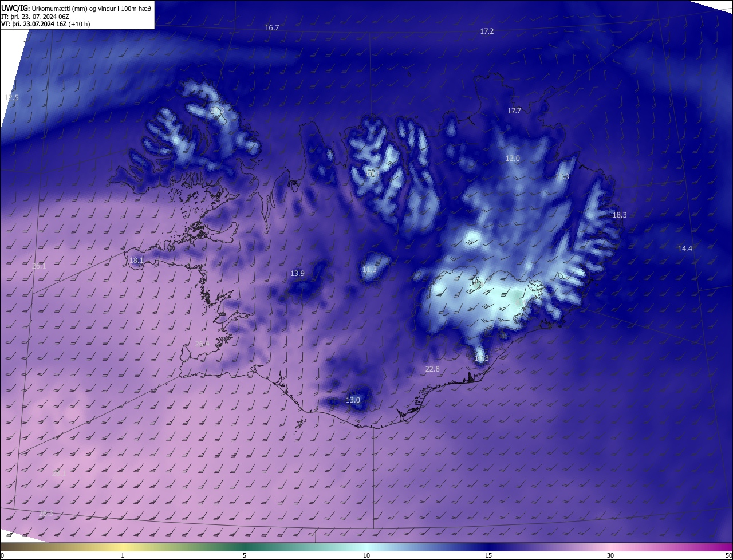Click the 13.0 value label
The height and width of the screenshot is (560, 733).
[x=353, y=400]
